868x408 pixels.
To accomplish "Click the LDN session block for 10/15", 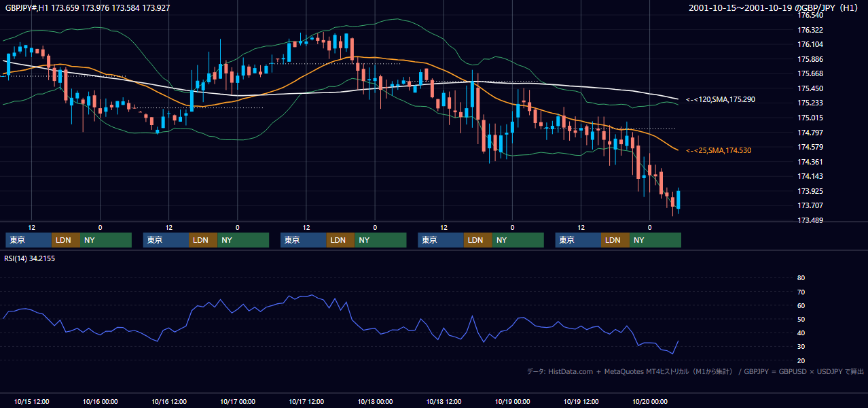I will (65, 240).
